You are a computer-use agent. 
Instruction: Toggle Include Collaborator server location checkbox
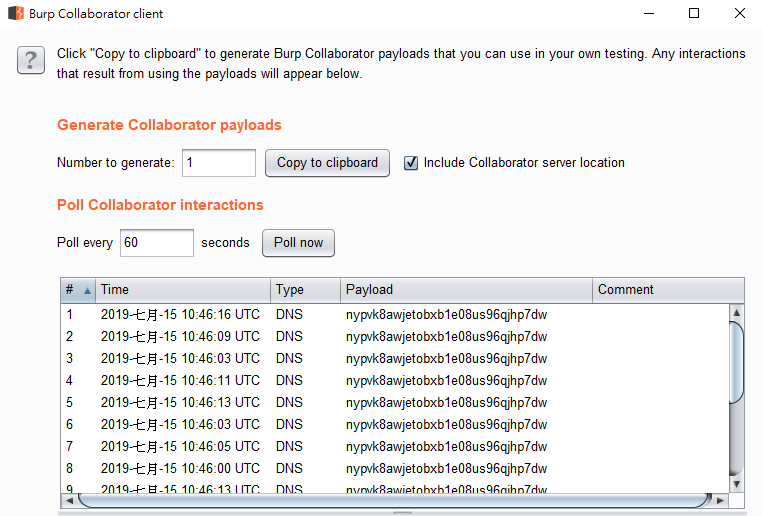(x=411, y=163)
